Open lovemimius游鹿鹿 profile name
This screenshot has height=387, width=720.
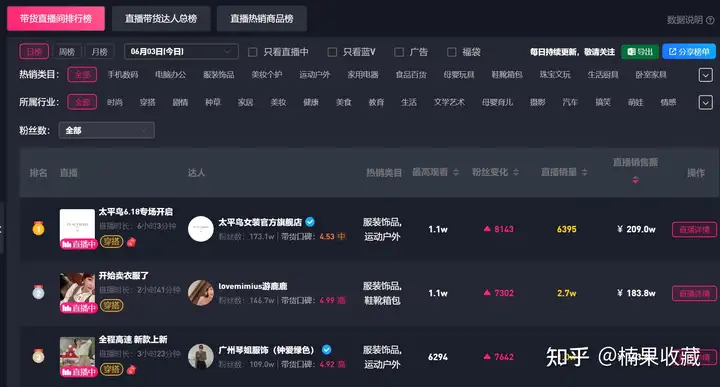pos(253,286)
